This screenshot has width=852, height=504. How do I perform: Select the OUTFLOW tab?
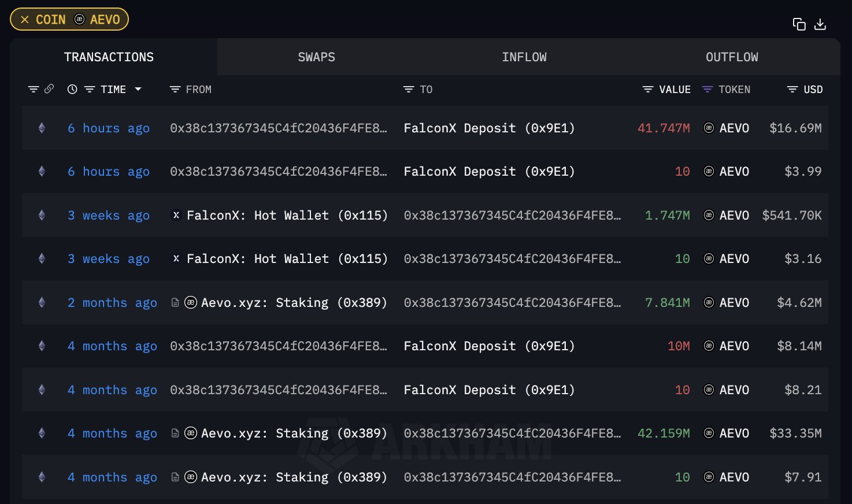[x=732, y=57]
